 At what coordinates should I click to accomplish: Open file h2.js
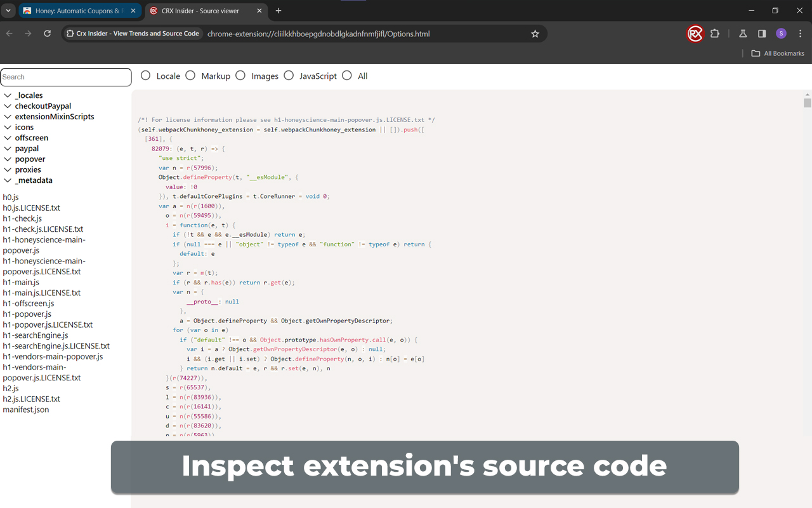pyautogui.click(x=11, y=388)
